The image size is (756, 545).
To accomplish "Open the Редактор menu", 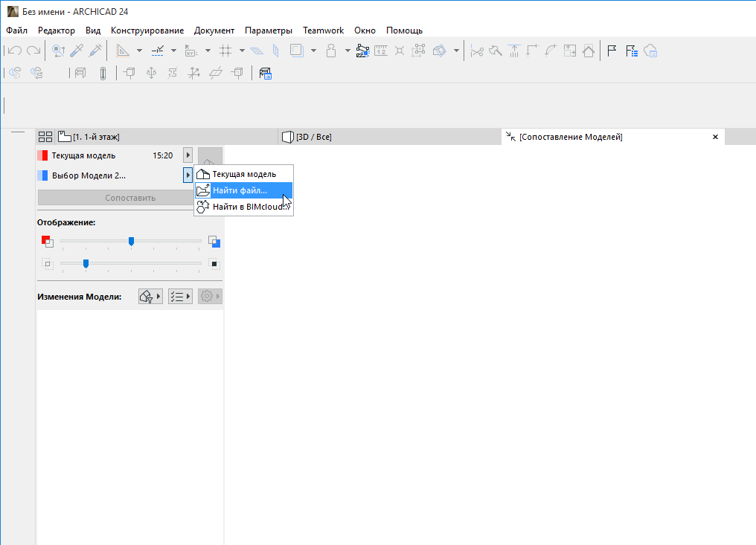I will (x=57, y=30).
